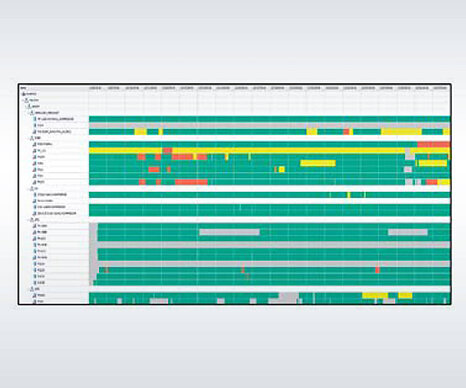Image resolution: width=466 pixels, height=388 pixels.
Task: Collapse the second-level tree node below the root
Action: 23,100
